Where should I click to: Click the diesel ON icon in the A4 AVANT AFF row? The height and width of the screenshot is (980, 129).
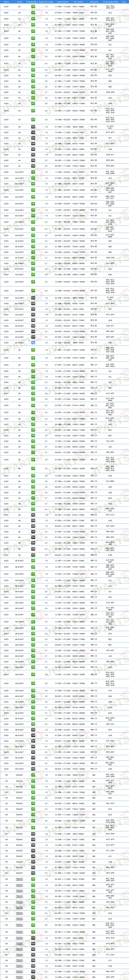point(33,309)
